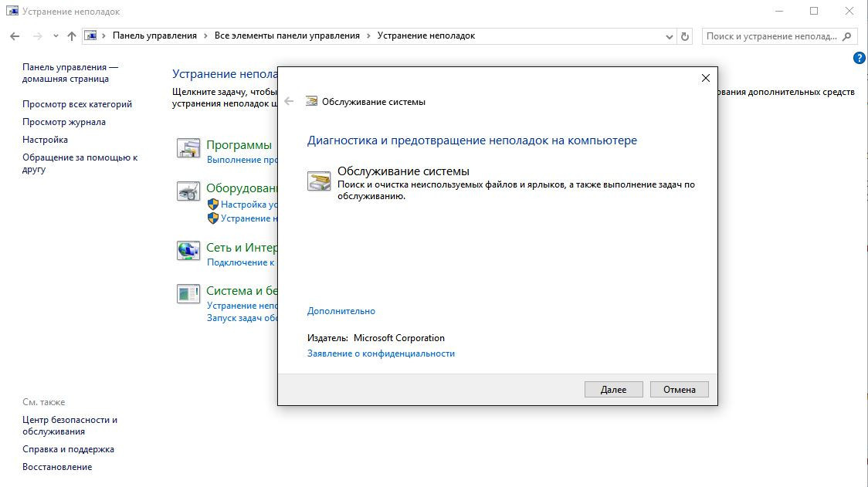Expand recent locations dropdown arrow
Viewport: 868px width, 487px height.
(56, 36)
